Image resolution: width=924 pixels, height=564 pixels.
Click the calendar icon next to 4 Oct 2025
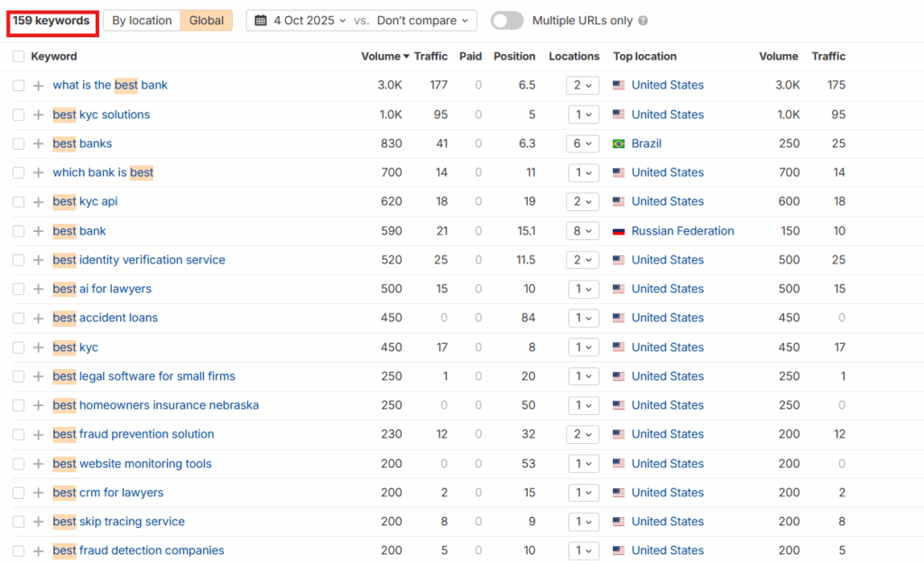[262, 20]
